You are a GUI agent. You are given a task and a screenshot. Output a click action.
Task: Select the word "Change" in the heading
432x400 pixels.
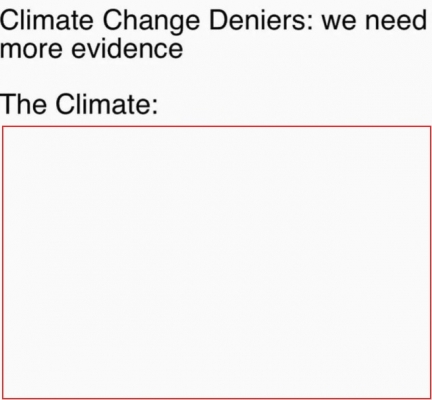click(x=151, y=22)
